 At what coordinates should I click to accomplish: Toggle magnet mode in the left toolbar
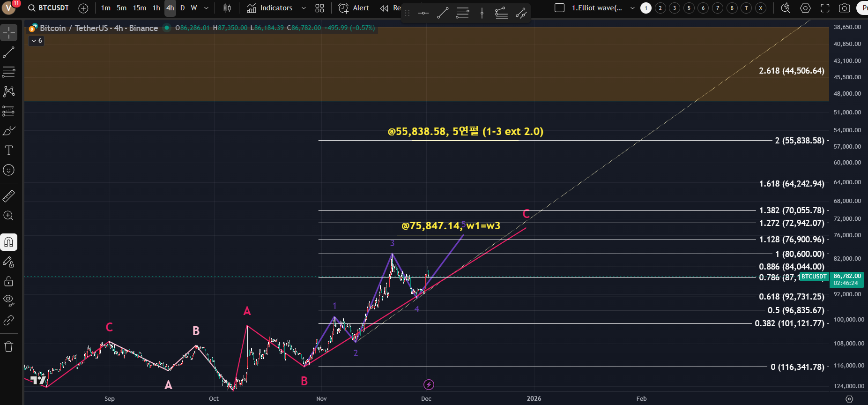9,242
